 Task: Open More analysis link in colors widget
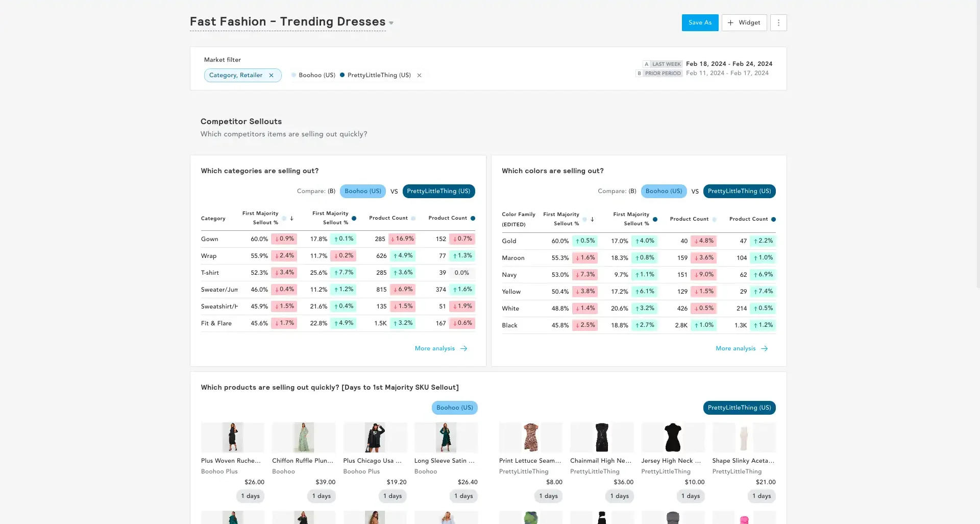736,348
